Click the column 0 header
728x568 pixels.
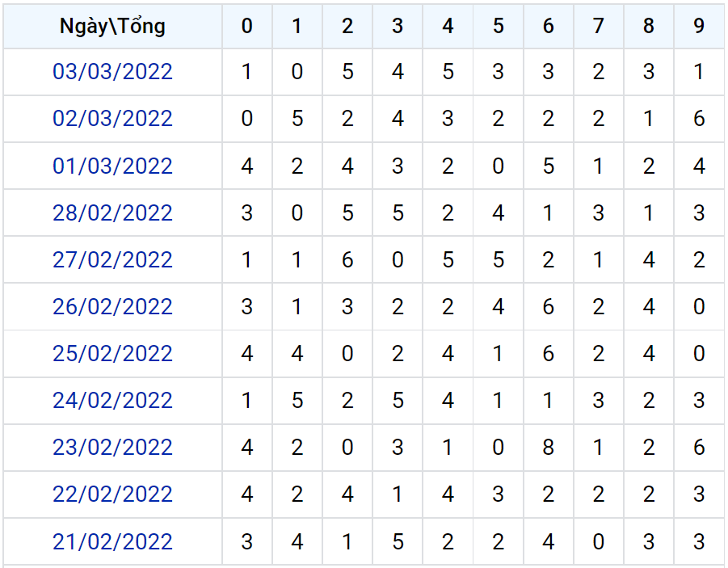(x=247, y=26)
